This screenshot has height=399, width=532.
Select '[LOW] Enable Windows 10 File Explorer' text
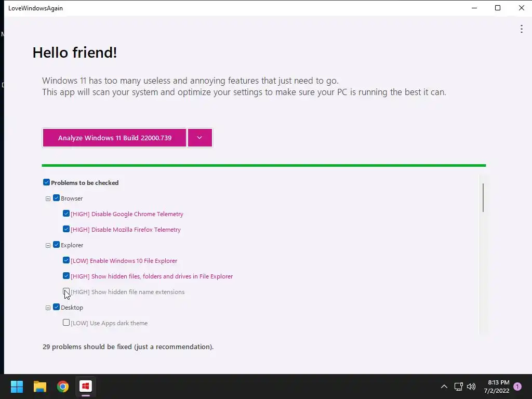point(124,261)
